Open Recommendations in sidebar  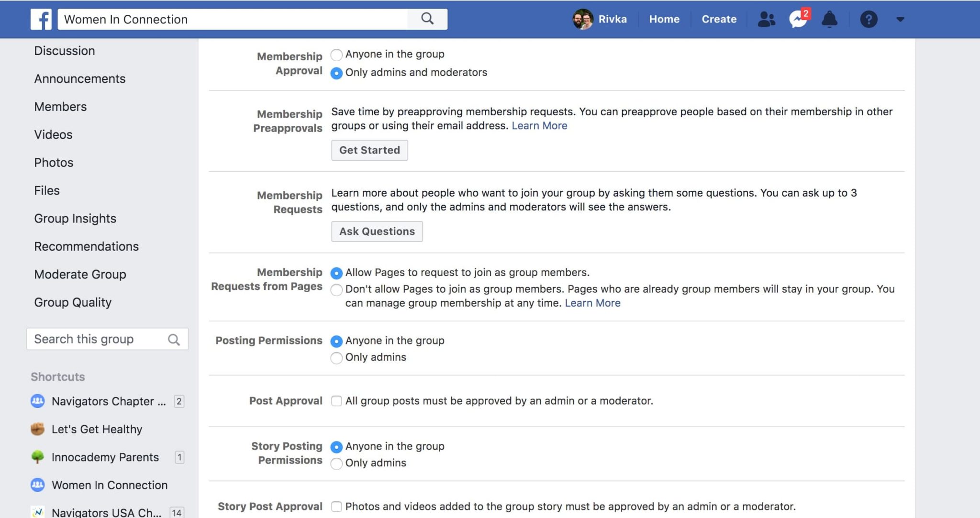(87, 246)
